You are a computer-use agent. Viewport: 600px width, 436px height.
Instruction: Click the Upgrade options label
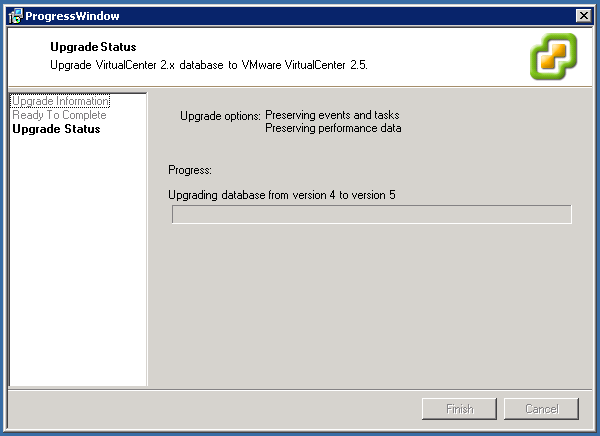[x=220, y=116]
